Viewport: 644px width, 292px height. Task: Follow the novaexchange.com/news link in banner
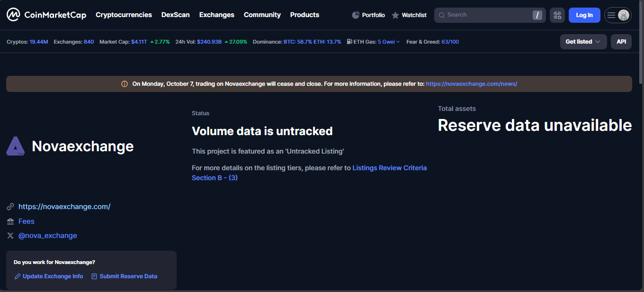coord(471,84)
